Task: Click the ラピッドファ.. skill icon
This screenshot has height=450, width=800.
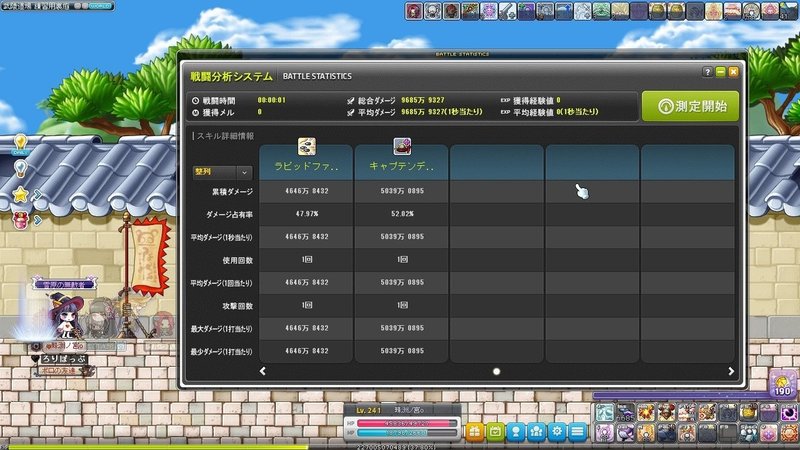Action: pyautogui.click(x=307, y=146)
